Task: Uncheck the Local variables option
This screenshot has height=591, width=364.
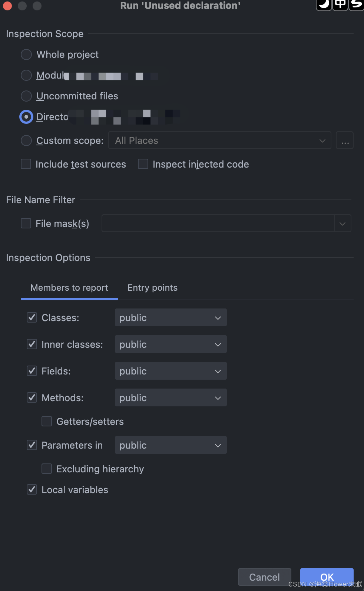Action: [x=32, y=489]
